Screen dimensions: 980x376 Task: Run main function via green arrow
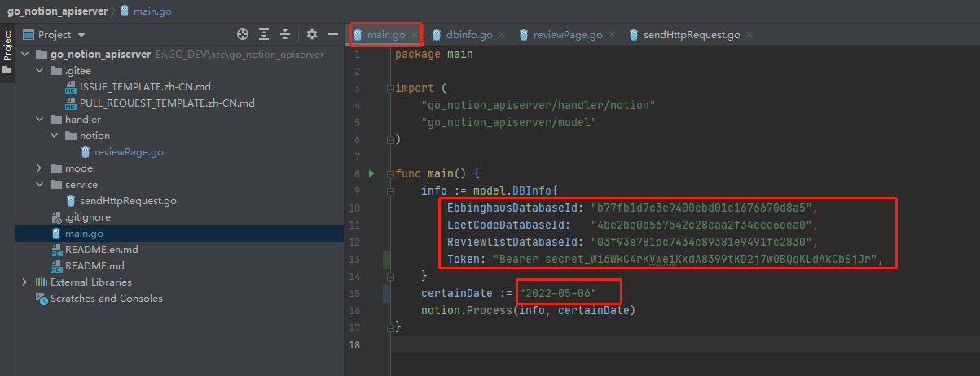(371, 173)
